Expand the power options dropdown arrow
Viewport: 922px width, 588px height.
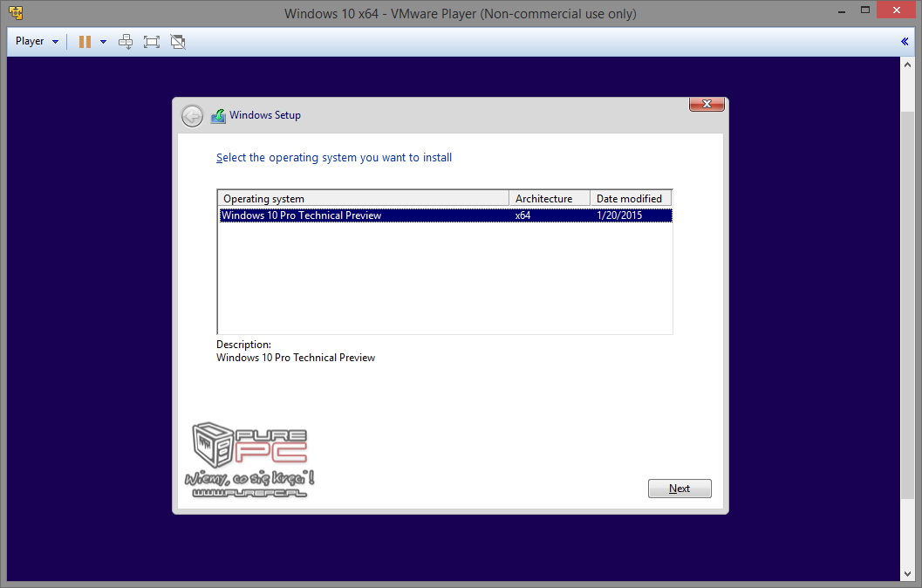point(103,41)
